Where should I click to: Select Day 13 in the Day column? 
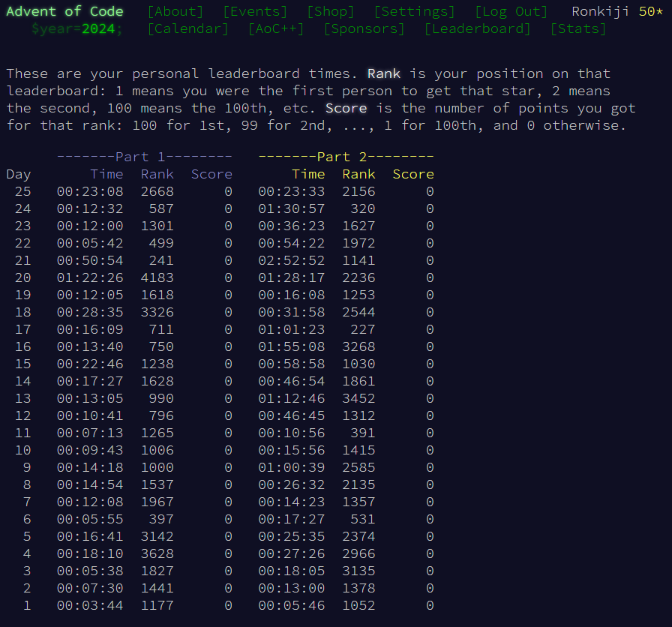click(22, 398)
